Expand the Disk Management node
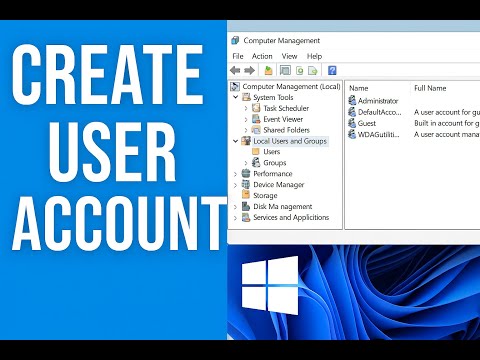480x360 pixels. (235, 207)
